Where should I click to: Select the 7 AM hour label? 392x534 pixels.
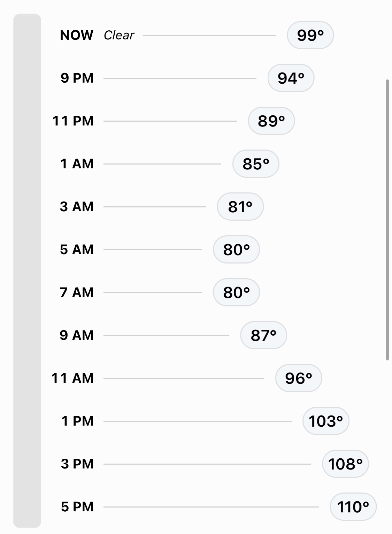(77, 292)
